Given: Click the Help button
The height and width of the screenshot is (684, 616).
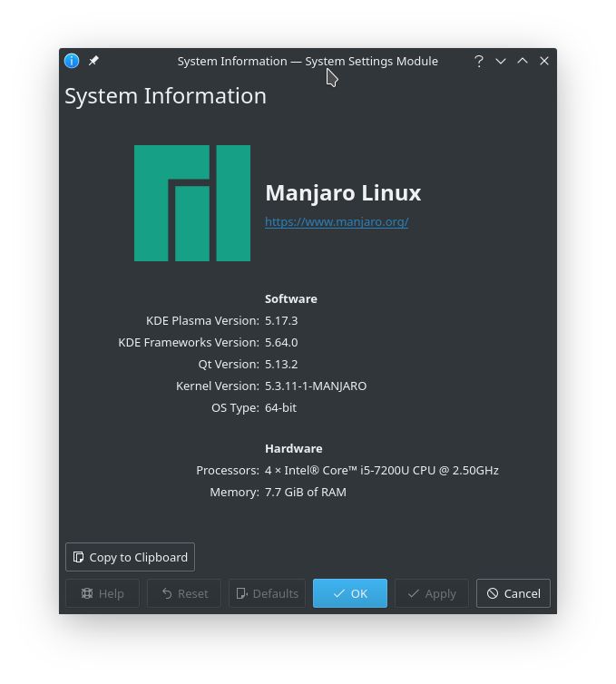Looking at the screenshot, I should (x=103, y=593).
